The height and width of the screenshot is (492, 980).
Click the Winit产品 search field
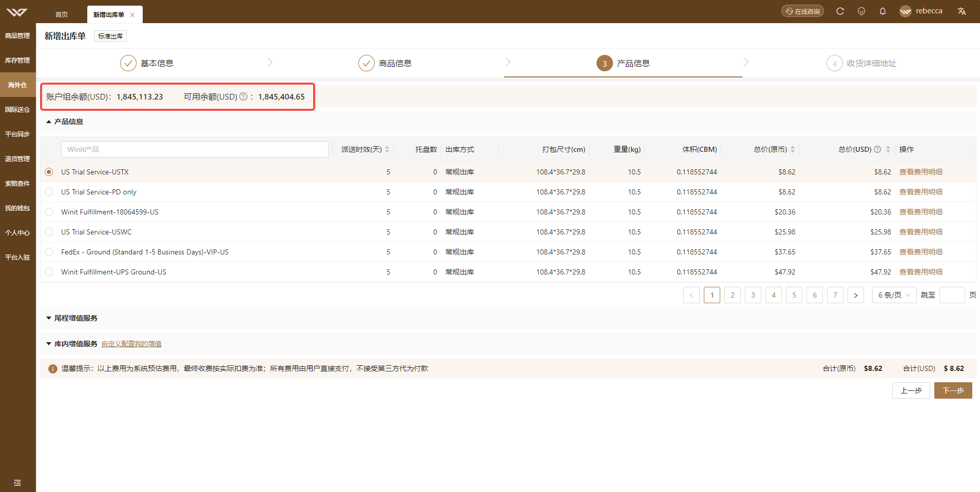[x=195, y=149]
